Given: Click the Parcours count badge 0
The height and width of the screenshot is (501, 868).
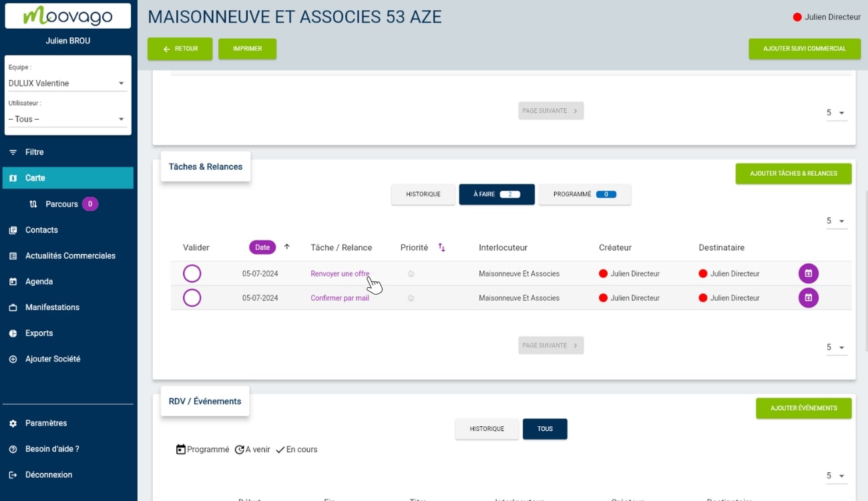Looking at the screenshot, I should pos(90,204).
